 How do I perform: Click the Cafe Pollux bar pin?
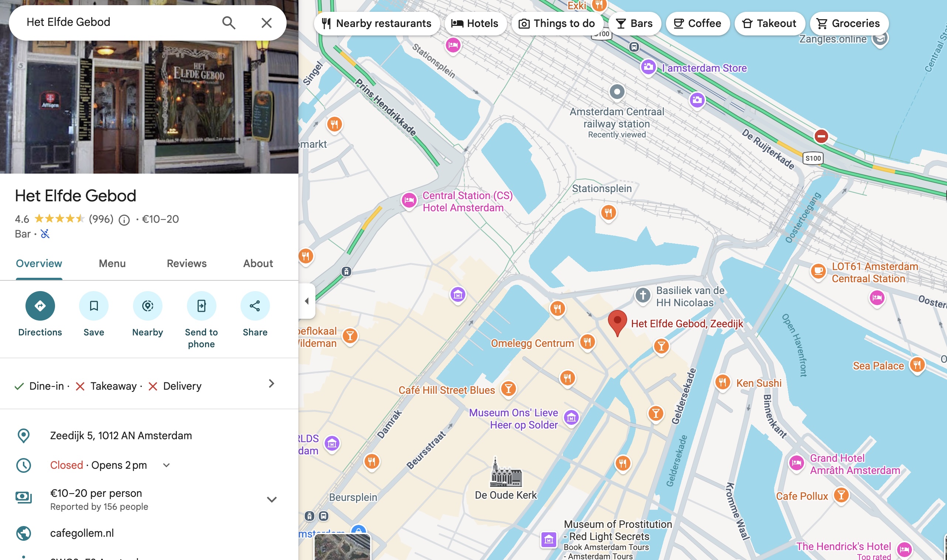pos(841,495)
